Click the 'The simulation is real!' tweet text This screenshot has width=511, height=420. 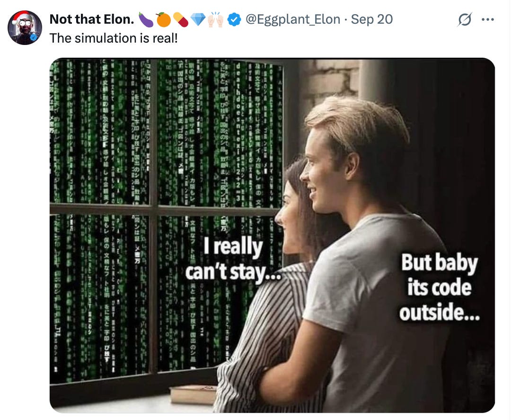114,38
